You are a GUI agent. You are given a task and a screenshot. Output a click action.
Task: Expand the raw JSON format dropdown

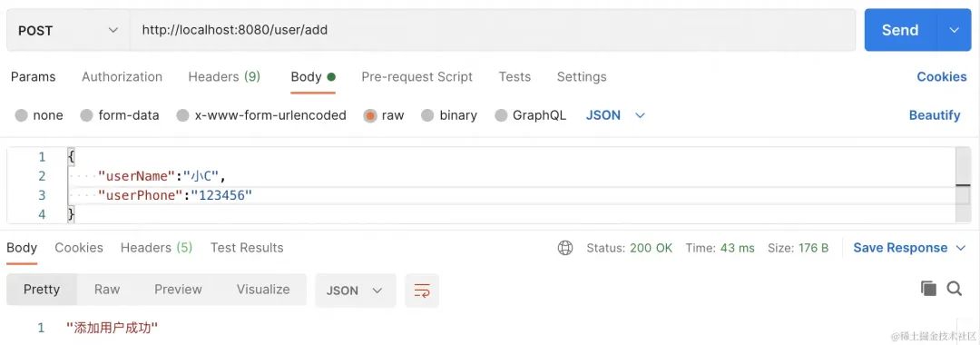615,115
